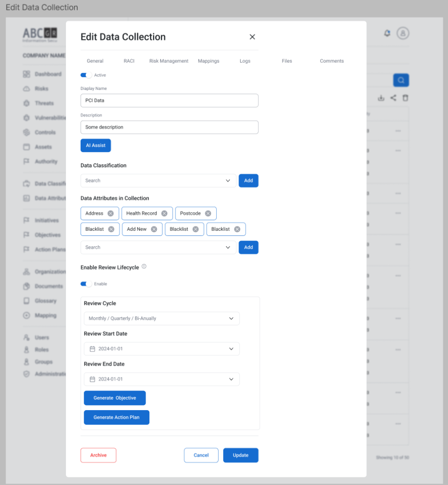
Task: Remove the Health Record attribute chip
Action: [x=165, y=214]
